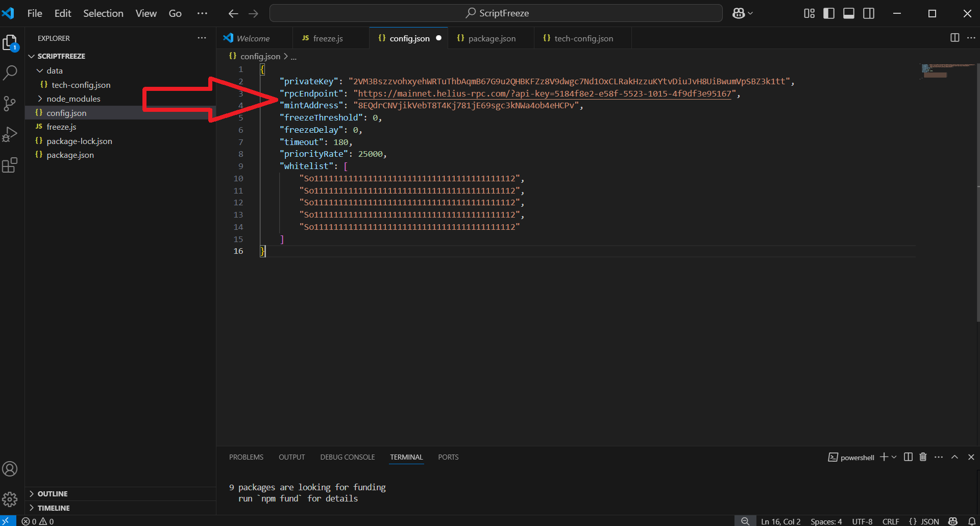Screen dimensions: 980x526
Task: Open the Edit menu
Action: click(x=63, y=13)
